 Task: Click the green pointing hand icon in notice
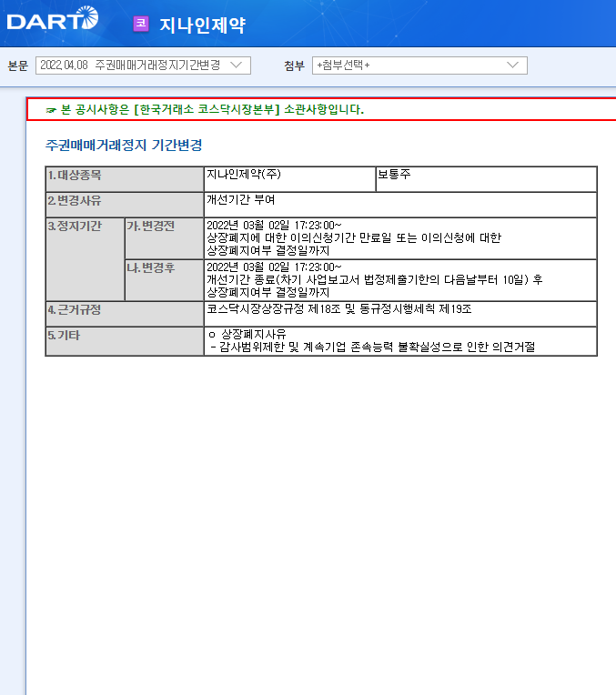pyautogui.click(x=51, y=110)
